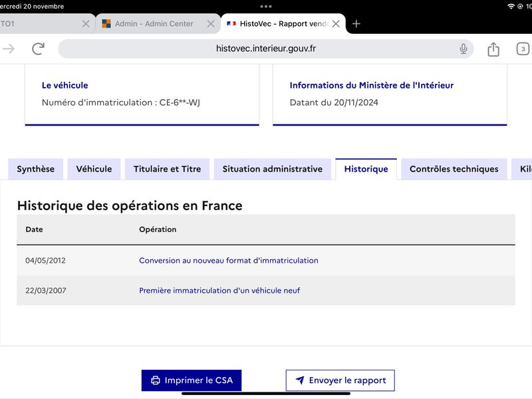
Task: Click Première immatriculation d'un véhicule neuf
Action: [x=219, y=291]
